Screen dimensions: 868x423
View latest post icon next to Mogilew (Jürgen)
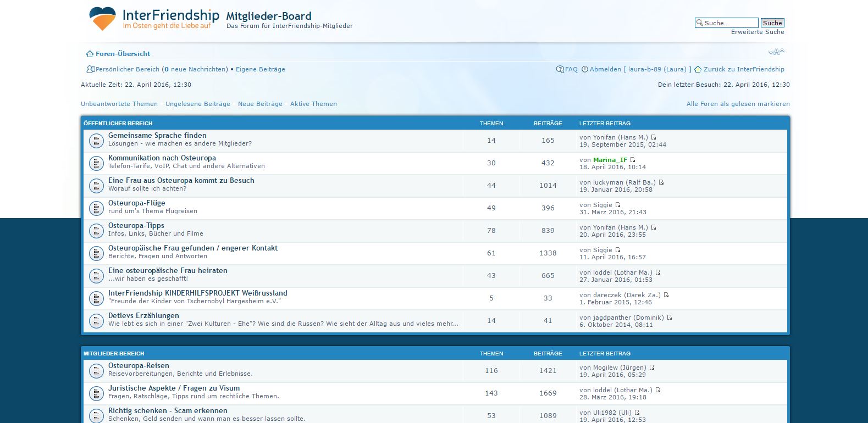(652, 368)
